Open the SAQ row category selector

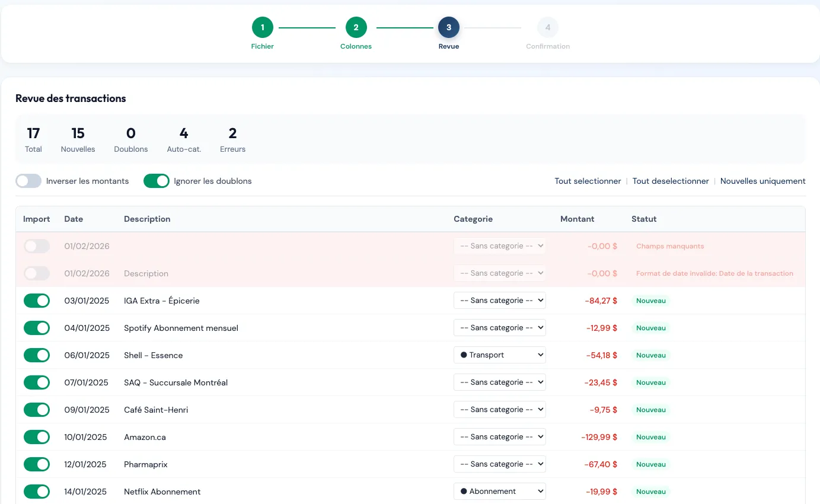coord(499,382)
